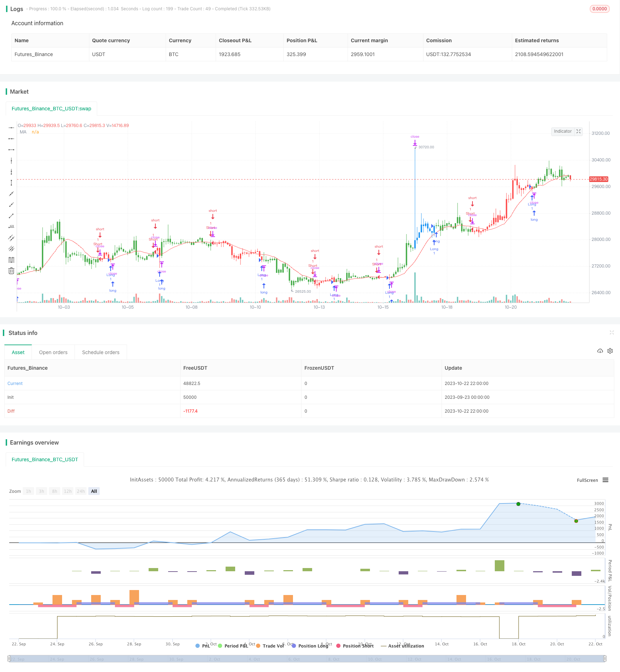This screenshot has height=672, width=620.
Task: Click the Comission value USDT:132.7752534
Action: [449, 54]
